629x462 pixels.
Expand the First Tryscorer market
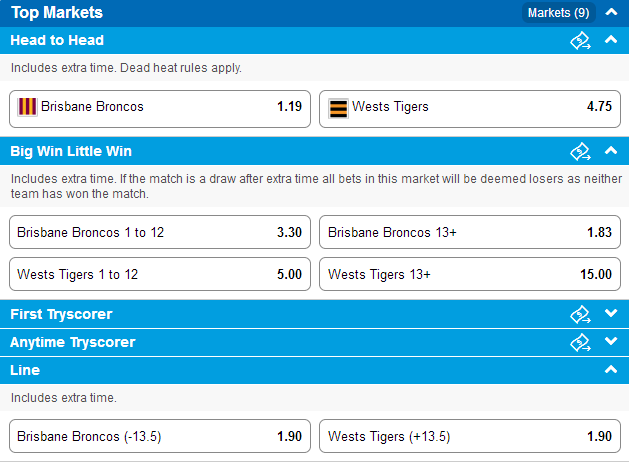tap(611, 313)
